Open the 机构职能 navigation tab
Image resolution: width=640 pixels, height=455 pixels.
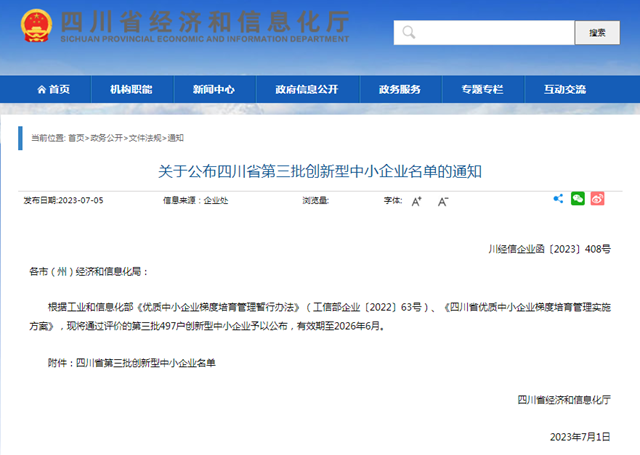(x=131, y=89)
